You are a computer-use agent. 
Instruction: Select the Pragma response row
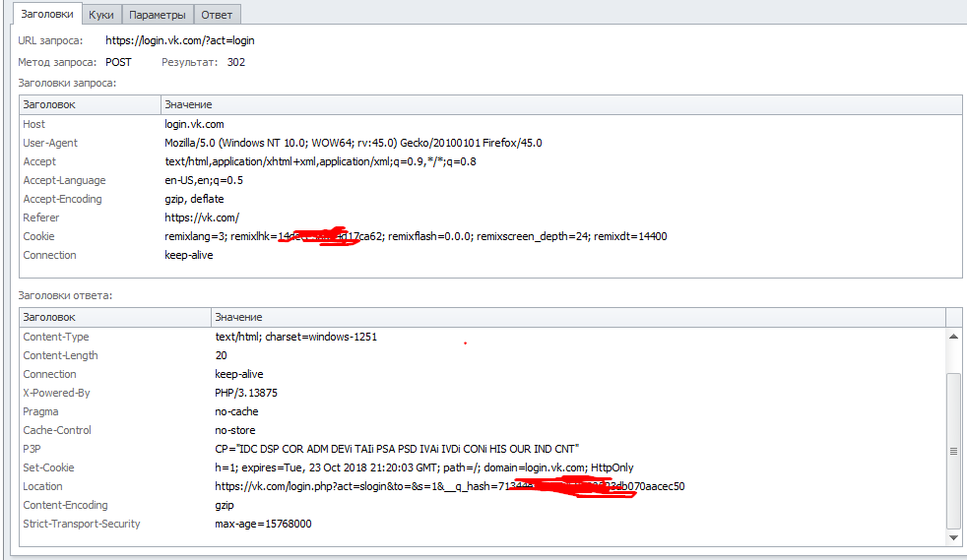[483, 411]
